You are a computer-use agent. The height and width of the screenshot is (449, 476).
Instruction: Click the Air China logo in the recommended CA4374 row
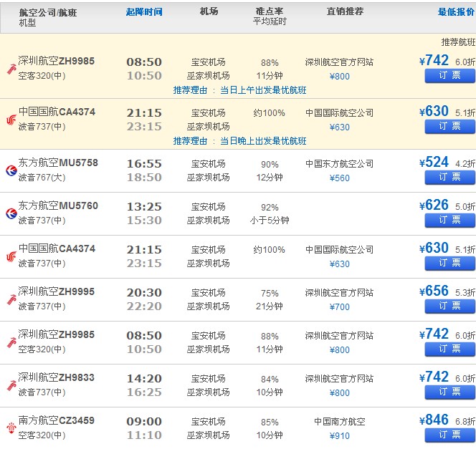click(11, 120)
